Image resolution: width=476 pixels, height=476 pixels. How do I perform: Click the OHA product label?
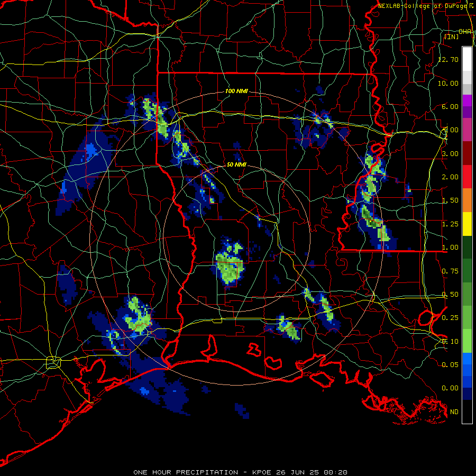465,32
